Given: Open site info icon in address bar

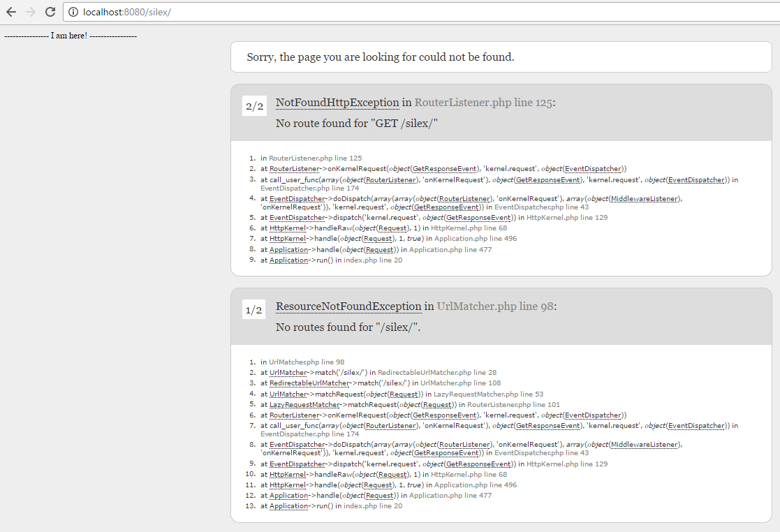Looking at the screenshot, I should pyautogui.click(x=73, y=12).
